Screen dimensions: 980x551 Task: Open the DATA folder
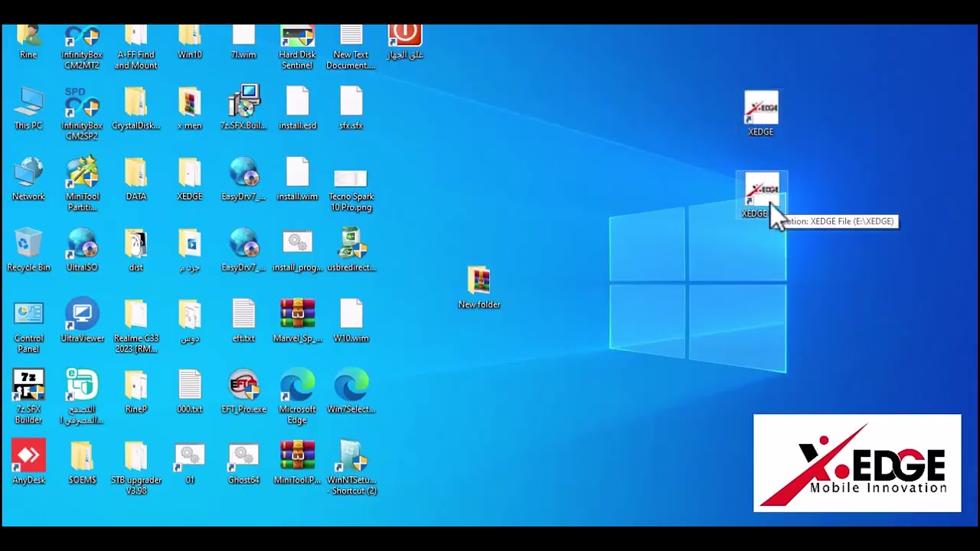[x=136, y=179]
